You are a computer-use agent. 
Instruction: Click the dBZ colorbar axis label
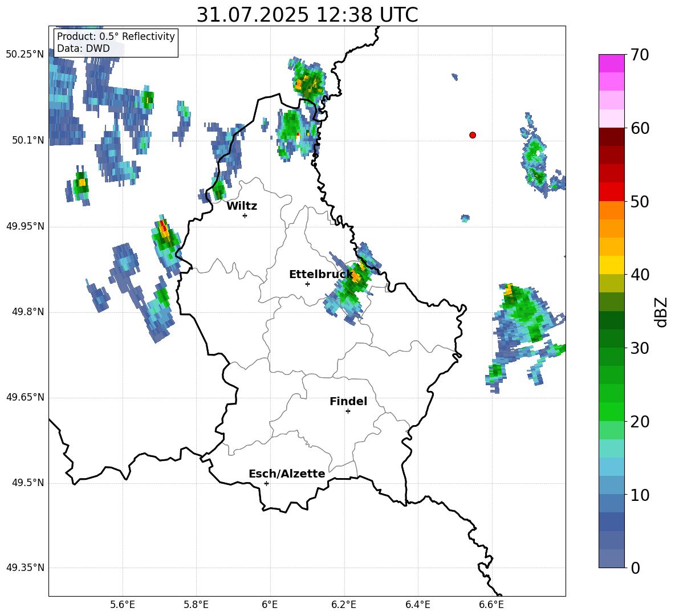pyautogui.click(x=661, y=312)
